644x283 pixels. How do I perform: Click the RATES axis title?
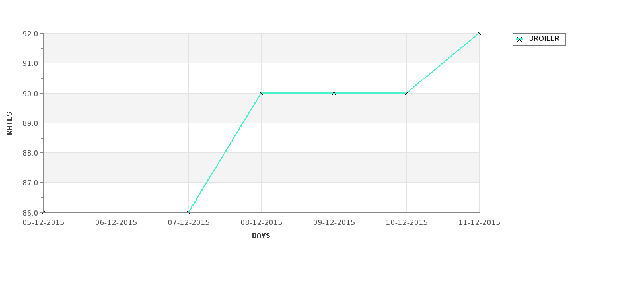coord(9,123)
